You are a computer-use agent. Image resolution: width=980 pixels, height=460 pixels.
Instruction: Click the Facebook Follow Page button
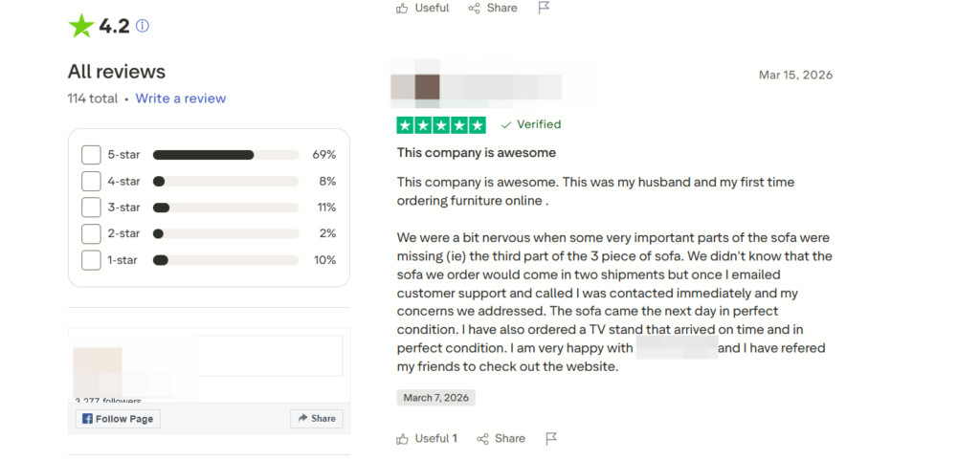click(x=118, y=419)
